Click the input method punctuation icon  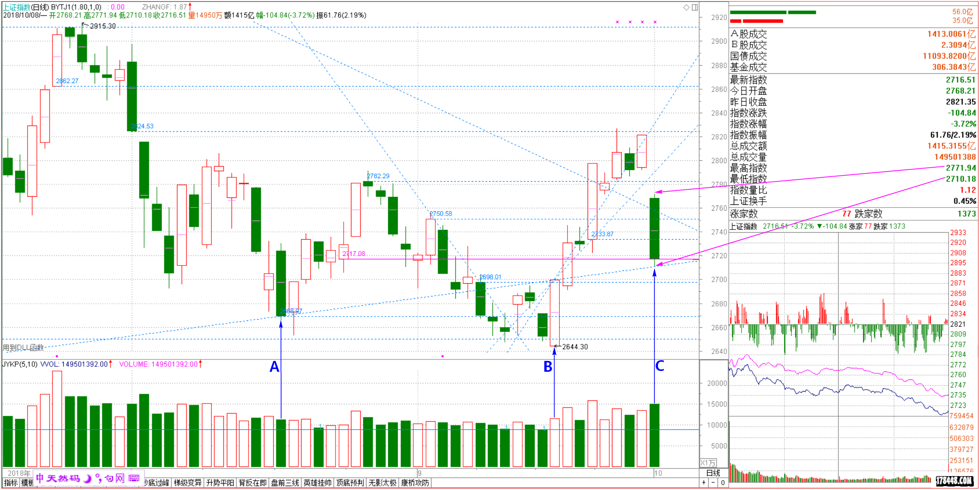click(98, 478)
